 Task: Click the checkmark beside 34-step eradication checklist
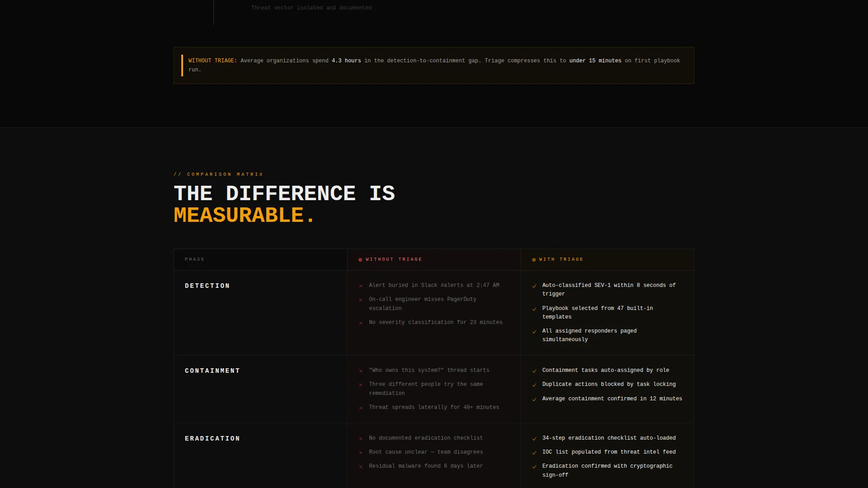click(x=534, y=439)
